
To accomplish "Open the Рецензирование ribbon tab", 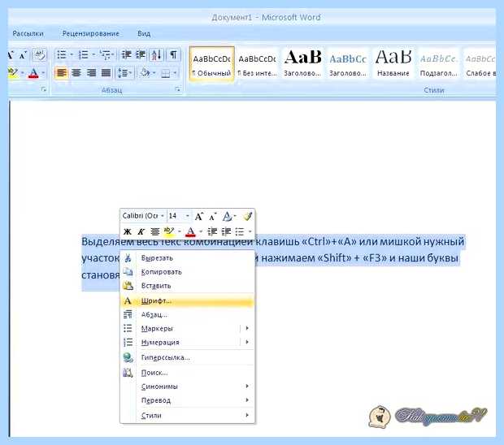I will (x=91, y=33).
